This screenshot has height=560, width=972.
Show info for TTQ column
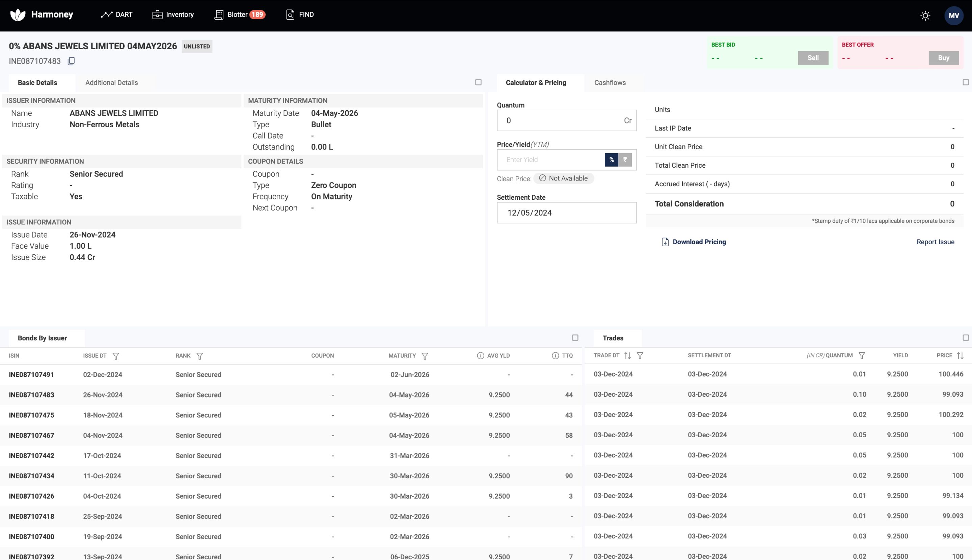pos(555,356)
